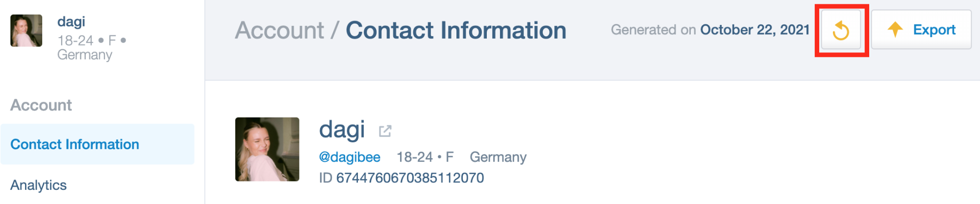The width and height of the screenshot is (980, 204).
Task: Click Germany in the profile details
Action: coord(498,157)
